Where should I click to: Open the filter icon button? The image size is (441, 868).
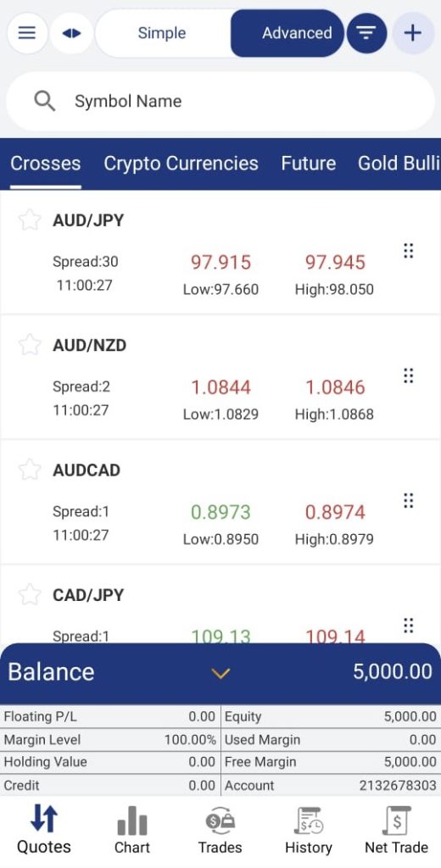(x=366, y=33)
